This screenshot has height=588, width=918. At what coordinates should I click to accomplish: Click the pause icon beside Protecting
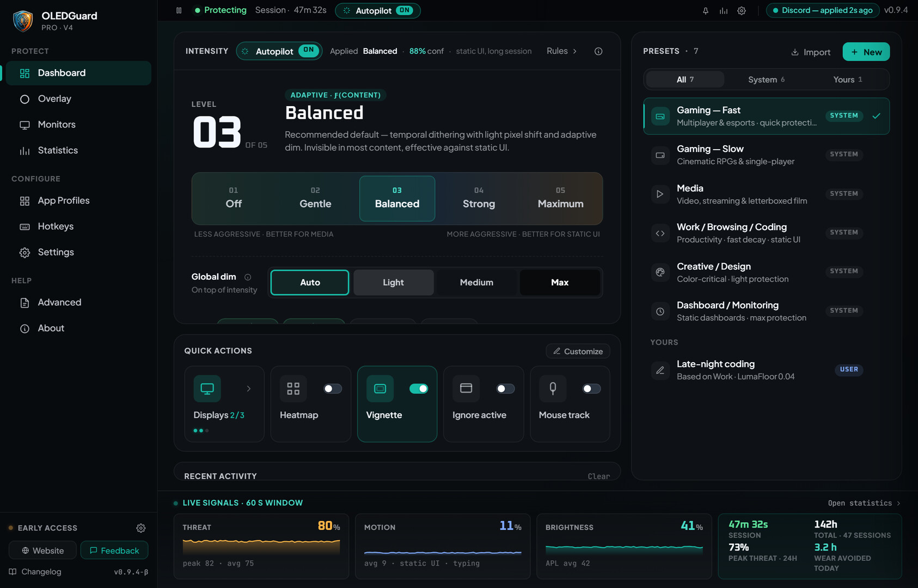pyautogui.click(x=179, y=10)
